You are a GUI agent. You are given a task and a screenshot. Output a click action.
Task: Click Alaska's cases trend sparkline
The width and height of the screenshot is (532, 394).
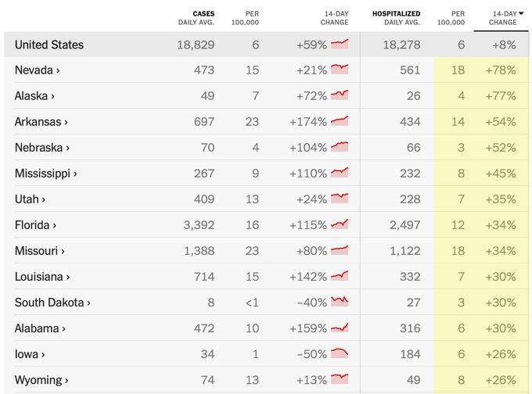tap(340, 95)
